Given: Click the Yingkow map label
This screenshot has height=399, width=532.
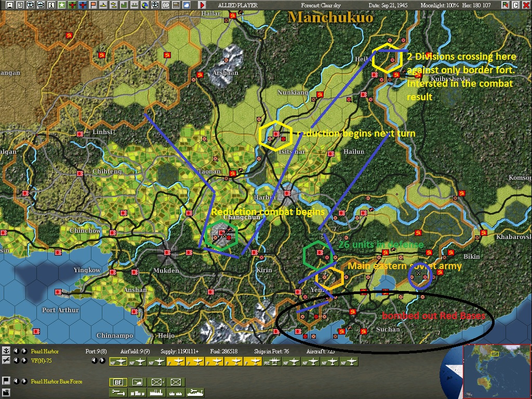Looking at the screenshot, I should pyautogui.click(x=87, y=270).
